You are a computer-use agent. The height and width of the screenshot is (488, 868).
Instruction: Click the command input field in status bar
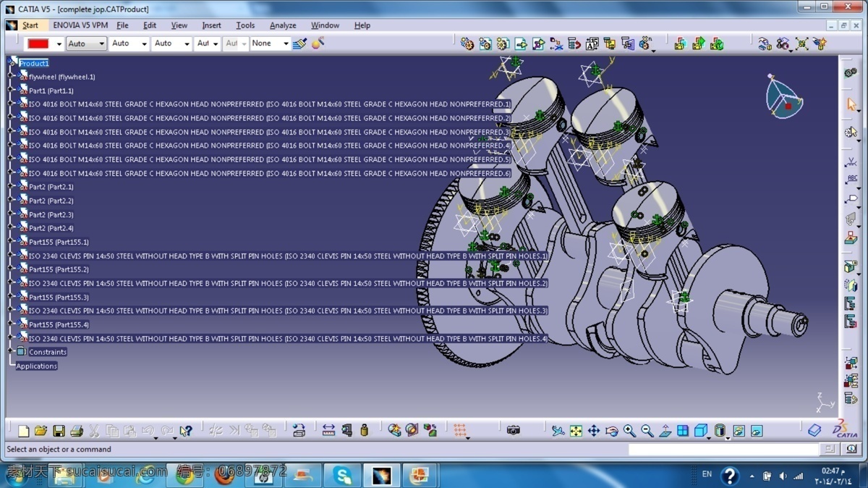pyautogui.click(x=725, y=450)
